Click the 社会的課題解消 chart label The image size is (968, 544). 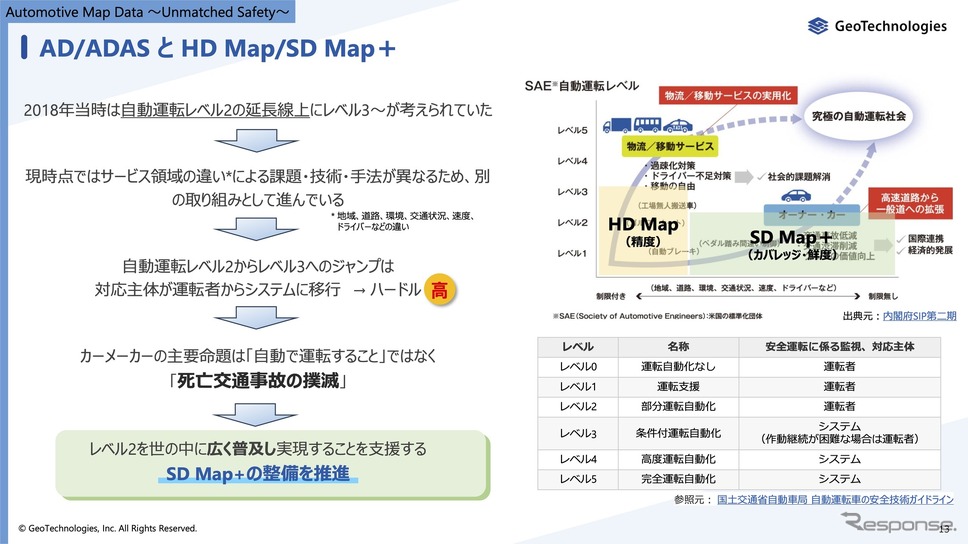798,177
